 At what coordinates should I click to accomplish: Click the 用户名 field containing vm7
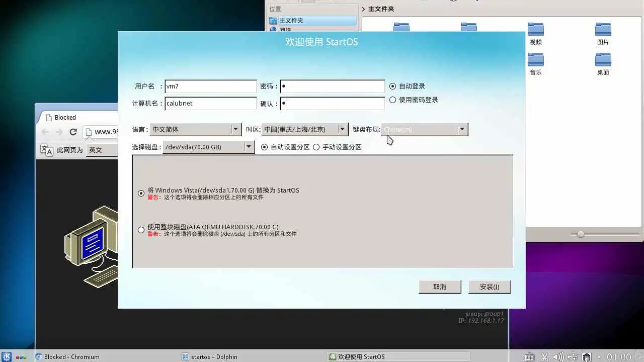[210, 86]
